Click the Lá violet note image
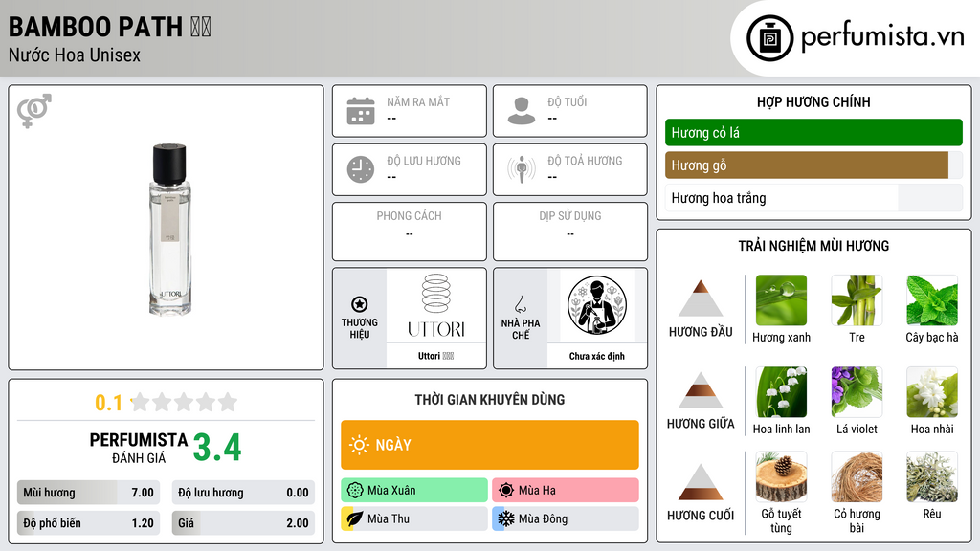The height and width of the screenshot is (551, 980). point(857,391)
